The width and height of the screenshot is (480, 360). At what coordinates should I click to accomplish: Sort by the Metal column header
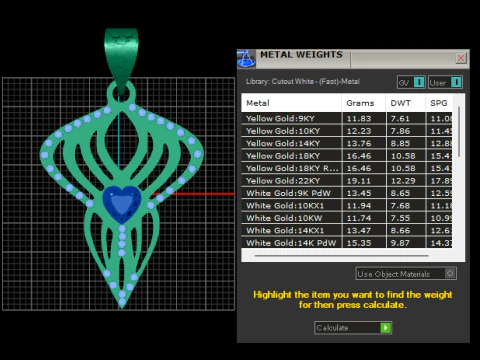tap(291, 103)
